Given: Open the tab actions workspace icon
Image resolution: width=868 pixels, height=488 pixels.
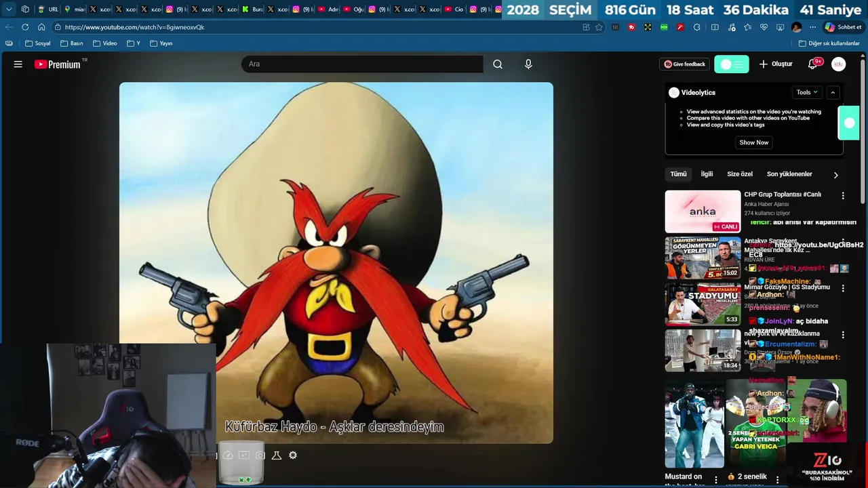Looking at the screenshot, I should tap(25, 9).
